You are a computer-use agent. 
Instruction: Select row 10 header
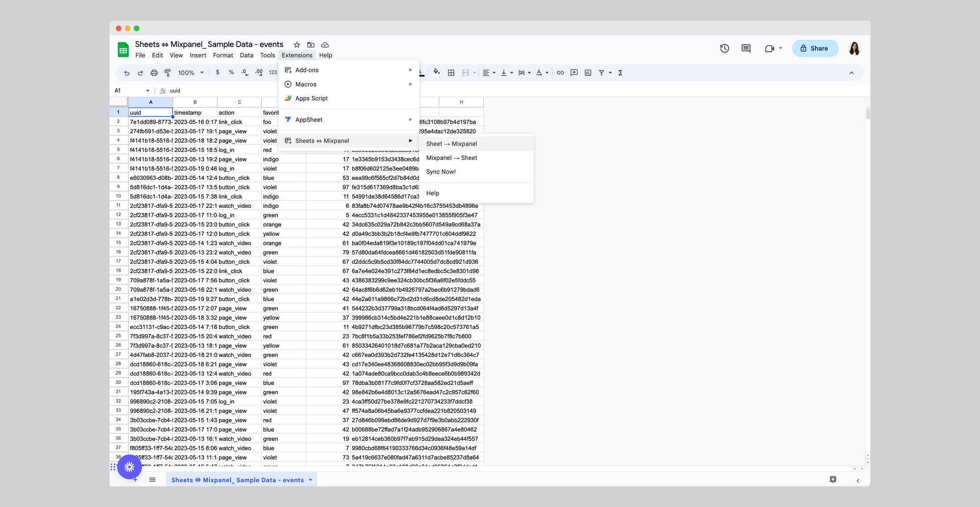119,196
